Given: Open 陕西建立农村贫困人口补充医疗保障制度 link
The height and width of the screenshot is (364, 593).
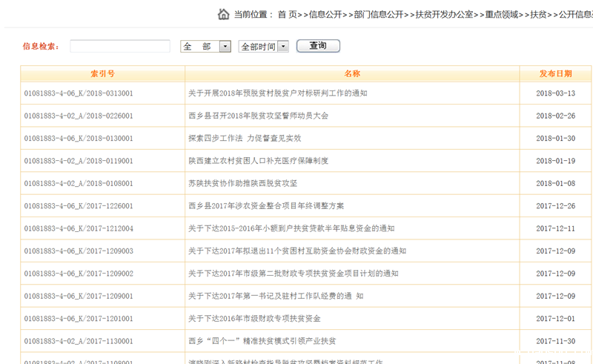Looking at the screenshot, I should pyautogui.click(x=258, y=161).
